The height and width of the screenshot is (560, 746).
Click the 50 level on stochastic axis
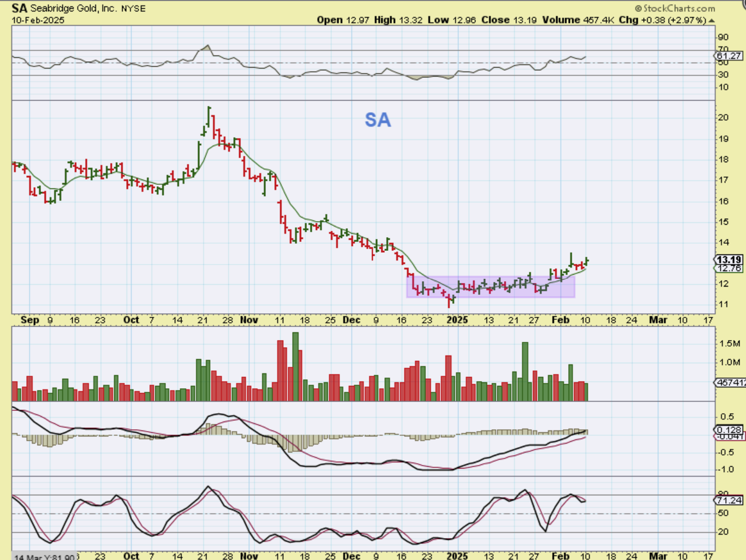click(723, 512)
